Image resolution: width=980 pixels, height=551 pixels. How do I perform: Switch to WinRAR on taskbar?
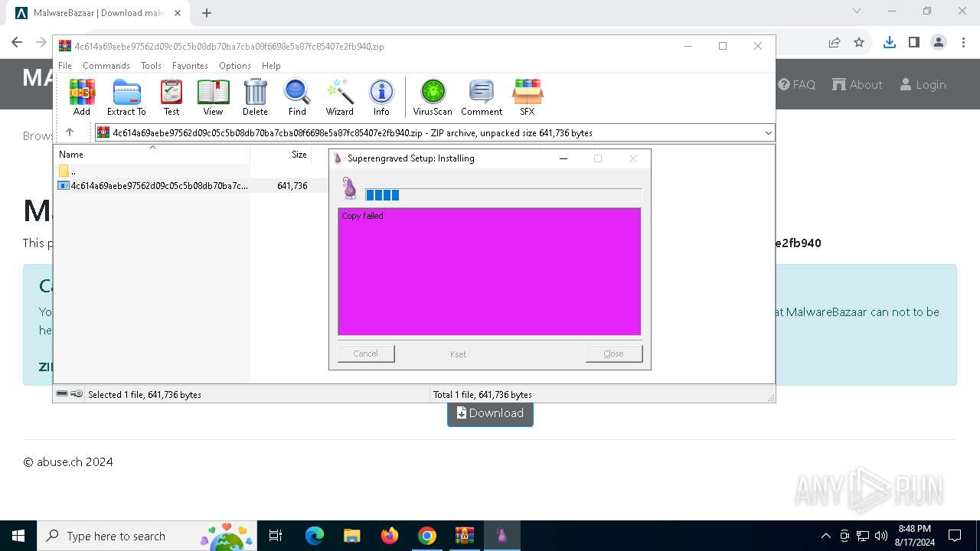pyautogui.click(x=465, y=536)
